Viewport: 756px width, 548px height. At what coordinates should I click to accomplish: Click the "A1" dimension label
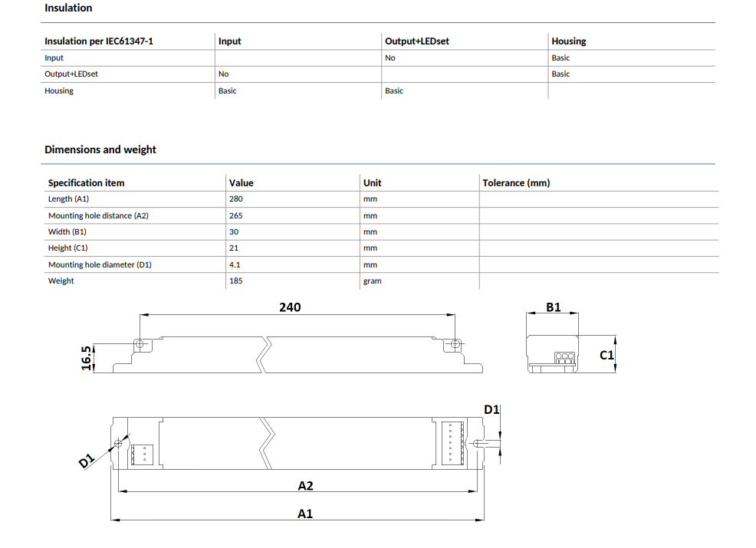[304, 514]
